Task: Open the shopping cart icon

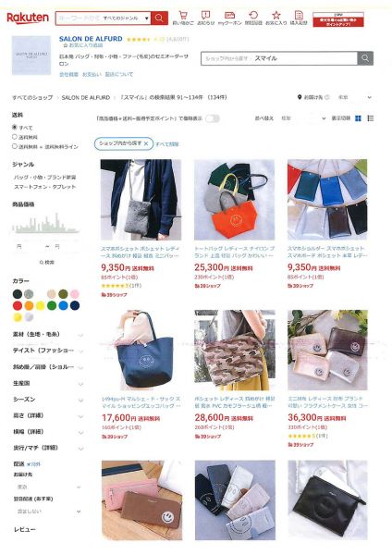Action: point(183,18)
